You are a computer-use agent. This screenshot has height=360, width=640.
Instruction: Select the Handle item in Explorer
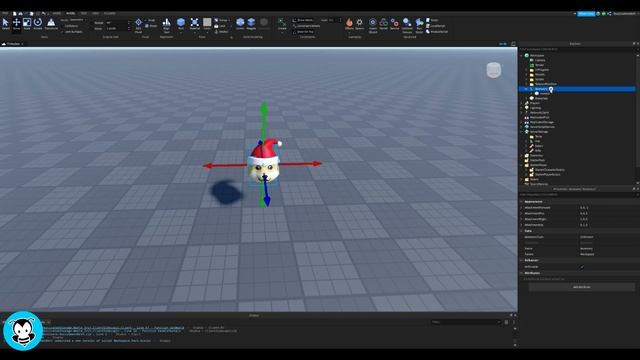click(545, 93)
